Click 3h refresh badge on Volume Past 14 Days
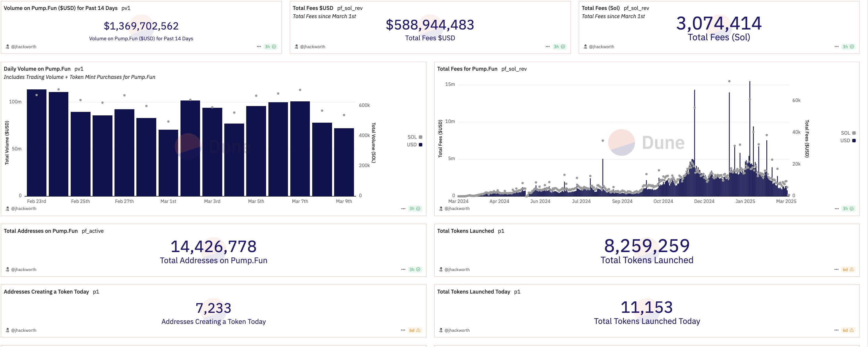Screen dimensions: 868x347 click(x=270, y=47)
